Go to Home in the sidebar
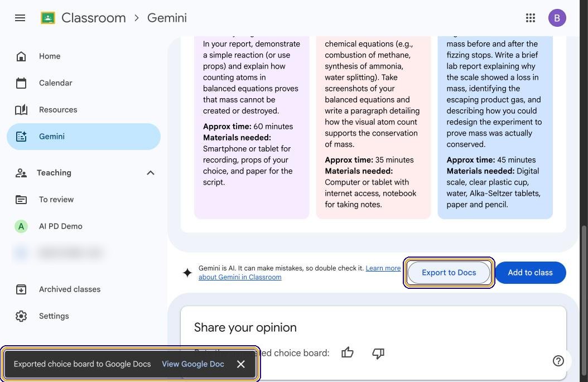 pyautogui.click(x=84, y=56)
